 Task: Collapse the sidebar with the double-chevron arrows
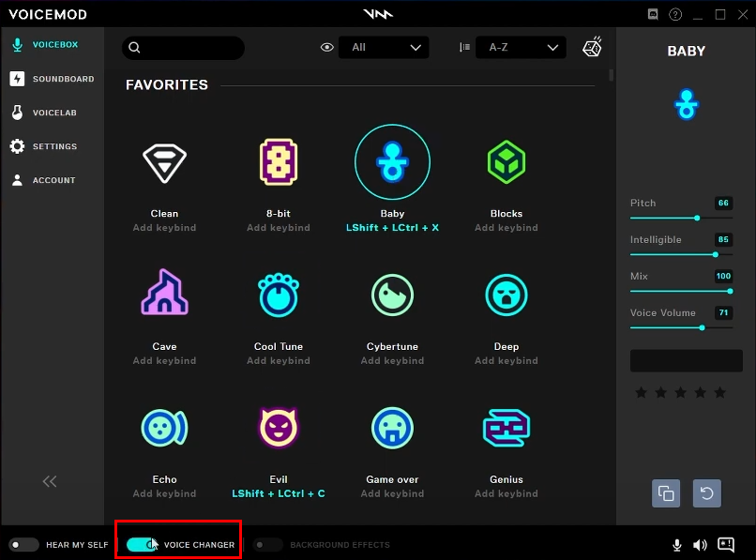coord(49,480)
